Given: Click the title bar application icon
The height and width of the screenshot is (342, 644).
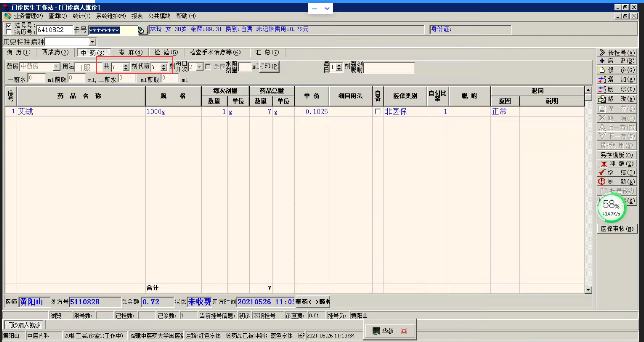Looking at the screenshot, I should tap(6, 7).
